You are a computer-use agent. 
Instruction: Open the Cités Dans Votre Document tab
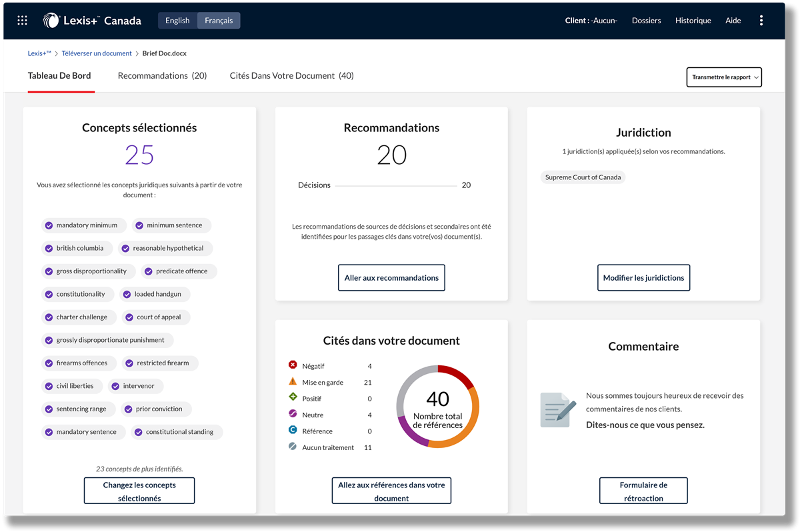pos(291,76)
